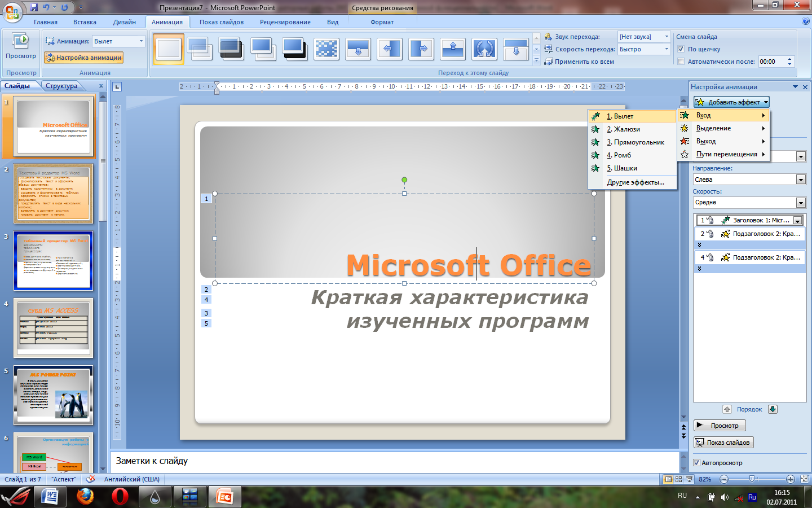Pick the right-arrow transition effect icon
Viewport: 812px width, 508px height.
421,49
